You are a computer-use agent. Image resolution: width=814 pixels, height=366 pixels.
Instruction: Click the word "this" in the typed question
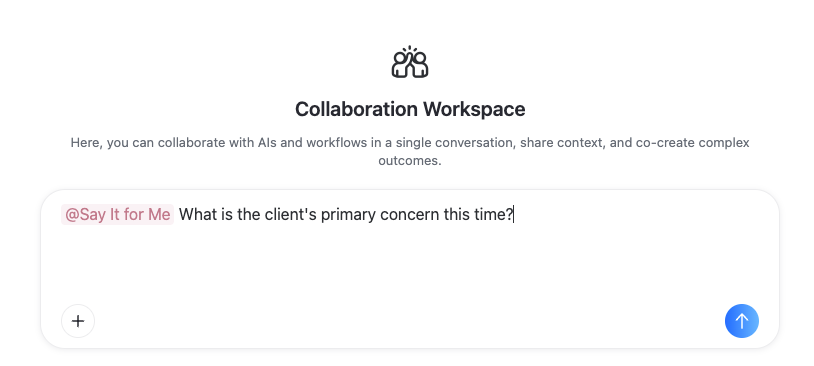(457, 214)
